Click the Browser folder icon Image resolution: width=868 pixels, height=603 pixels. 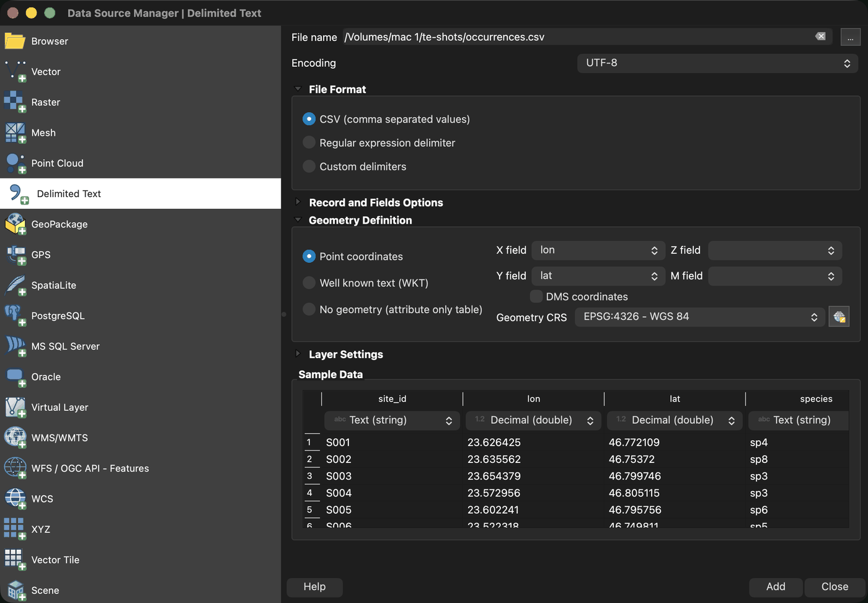pyautogui.click(x=15, y=41)
